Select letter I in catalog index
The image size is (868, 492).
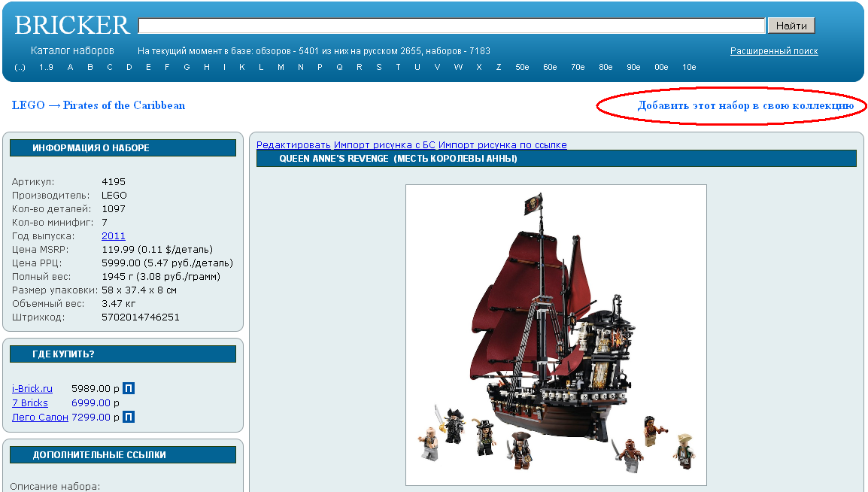click(224, 67)
